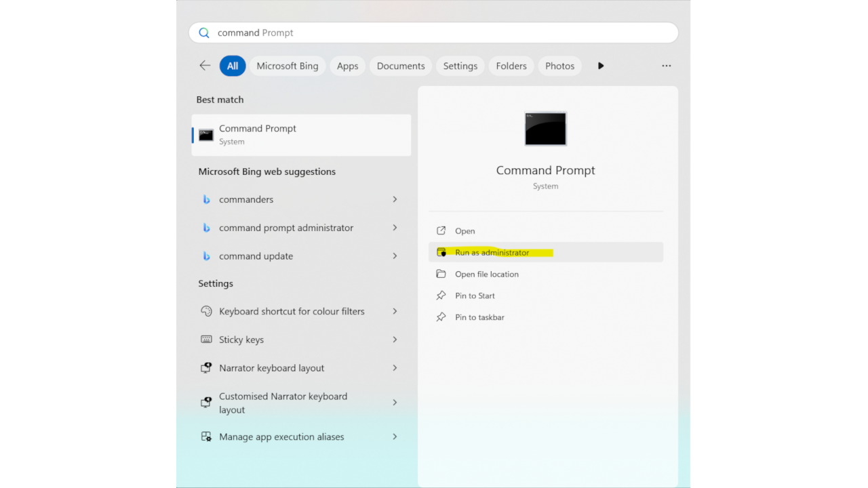Click the back arrow icon
Viewport: 868px width, 488px height.
point(205,66)
